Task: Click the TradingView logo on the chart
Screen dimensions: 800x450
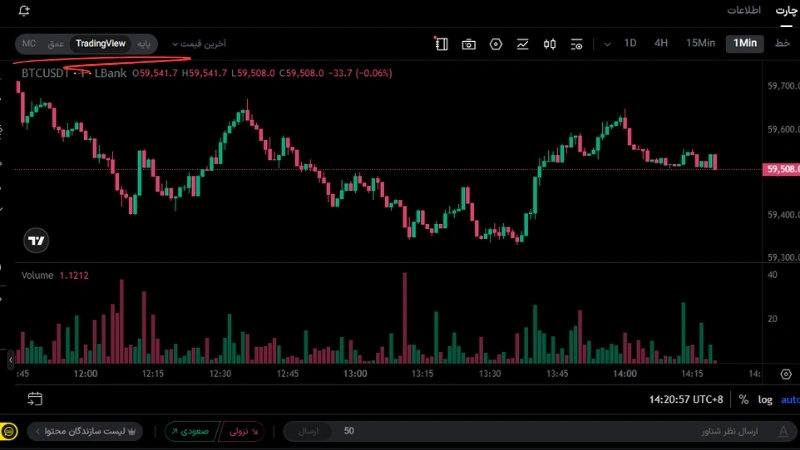Action: (36, 240)
